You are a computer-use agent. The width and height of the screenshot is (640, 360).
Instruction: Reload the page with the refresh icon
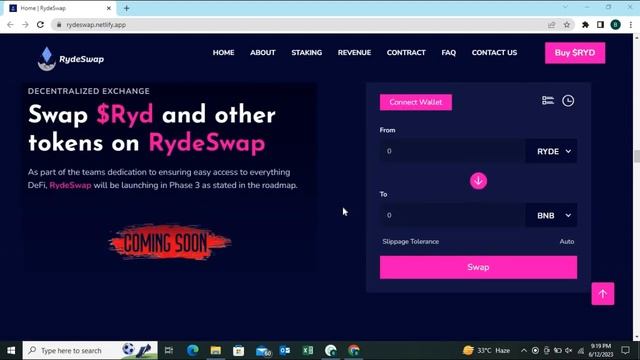click(x=40, y=24)
